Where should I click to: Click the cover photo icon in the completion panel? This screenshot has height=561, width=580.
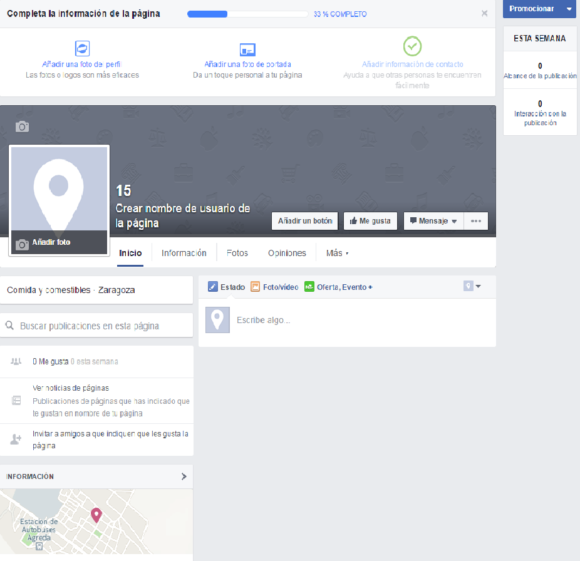tap(247, 49)
